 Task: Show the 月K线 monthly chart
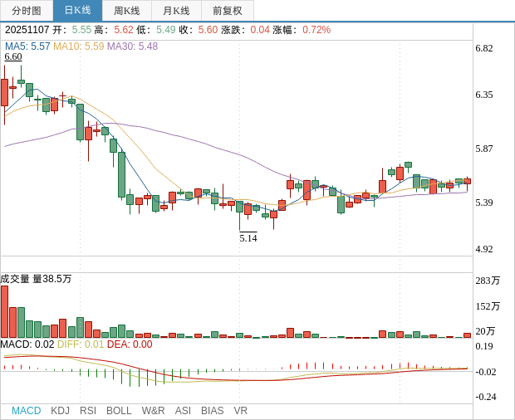[176, 11]
